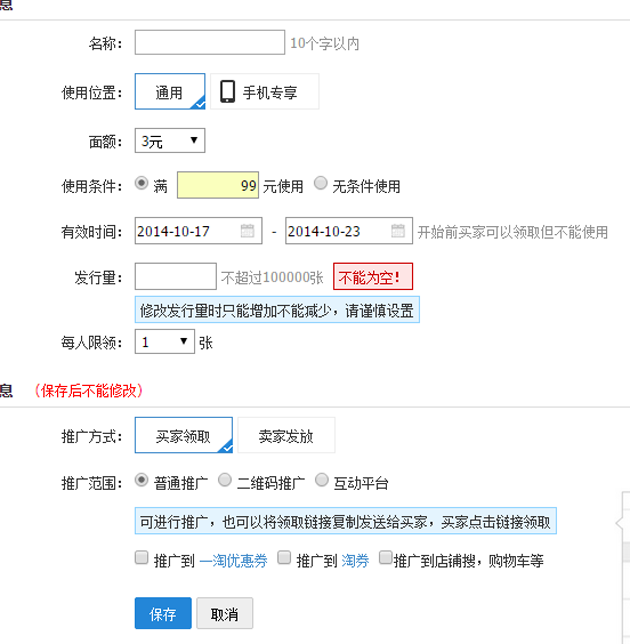Click the start date field 2014-10-17
The height and width of the screenshot is (644, 630).
tap(198, 231)
